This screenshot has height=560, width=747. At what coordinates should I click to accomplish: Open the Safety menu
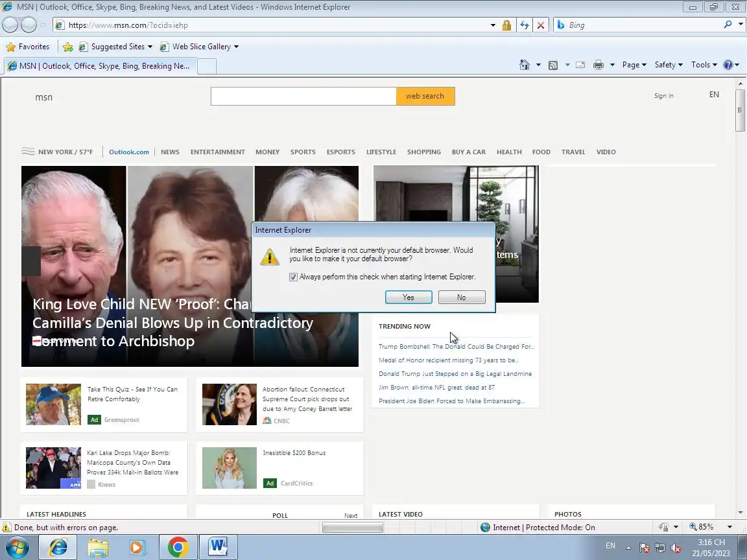[x=669, y=65]
